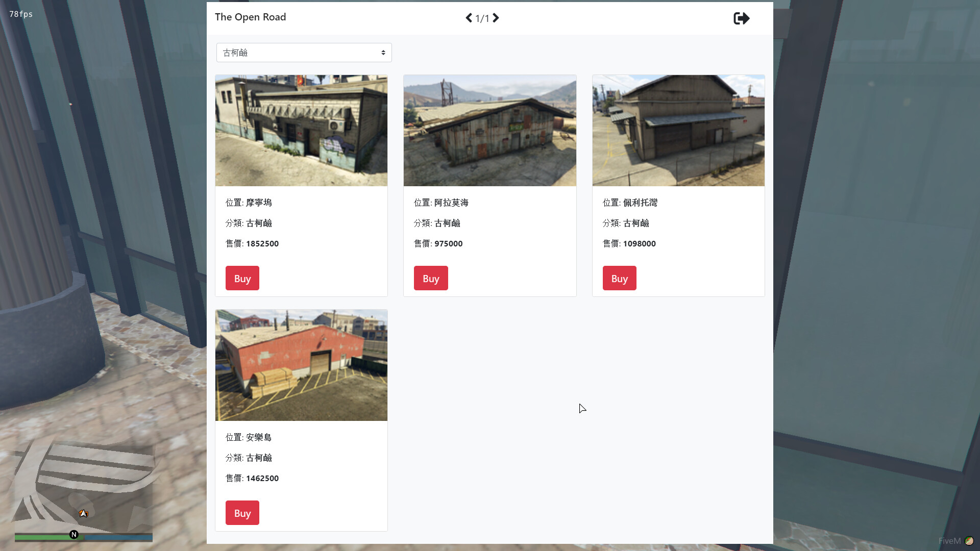980x551 pixels.
Task: Click 位置: 摩寧塢 text
Action: point(249,203)
